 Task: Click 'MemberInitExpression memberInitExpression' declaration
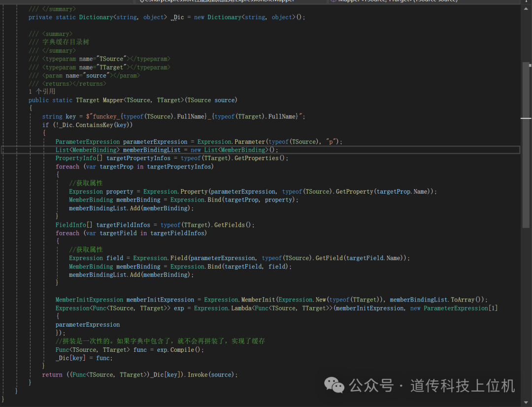pos(271,300)
